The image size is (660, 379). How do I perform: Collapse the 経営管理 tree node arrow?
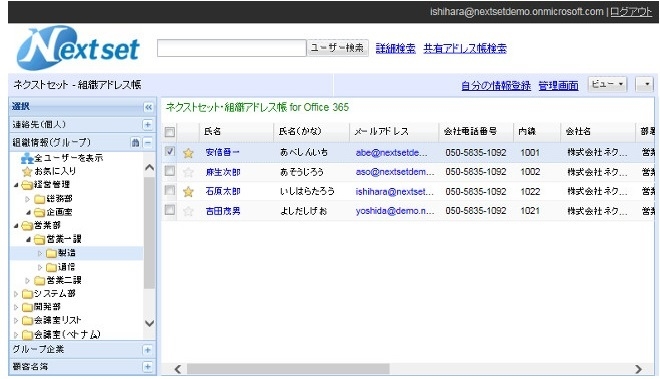point(16,185)
